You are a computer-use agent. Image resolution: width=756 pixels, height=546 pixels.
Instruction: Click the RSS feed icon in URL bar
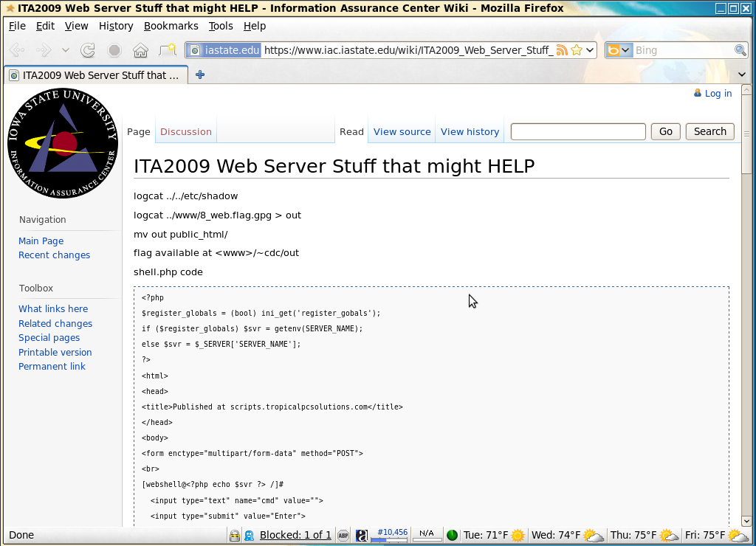pos(562,50)
